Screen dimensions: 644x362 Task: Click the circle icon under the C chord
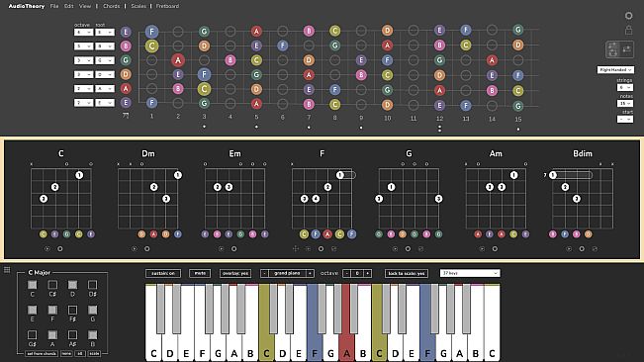click(x=60, y=248)
